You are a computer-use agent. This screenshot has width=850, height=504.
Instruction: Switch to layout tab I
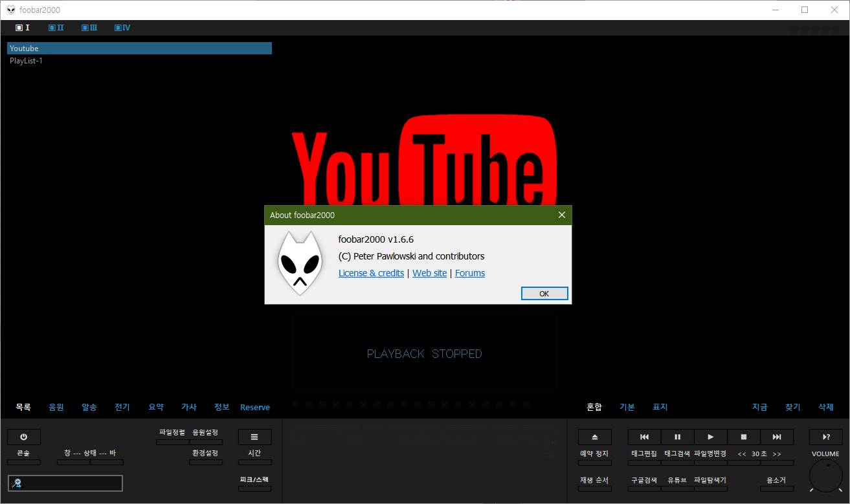click(x=23, y=28)
